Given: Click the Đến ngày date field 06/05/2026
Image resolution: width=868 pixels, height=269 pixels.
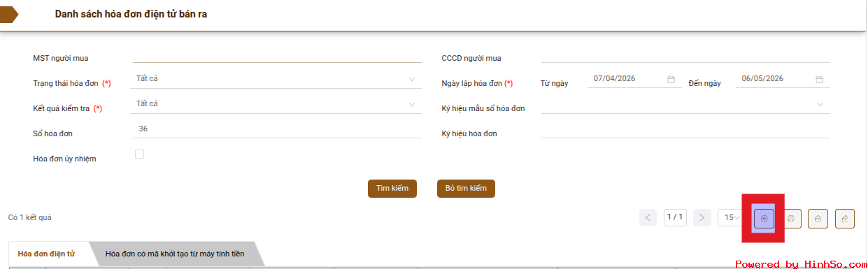Looking at the screenshot, I should [783, 79].
